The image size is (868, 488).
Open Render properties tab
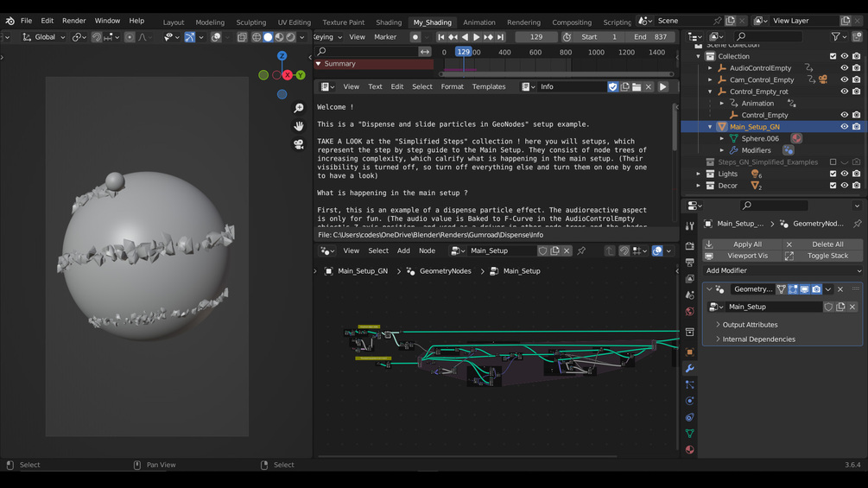[690, 245]
